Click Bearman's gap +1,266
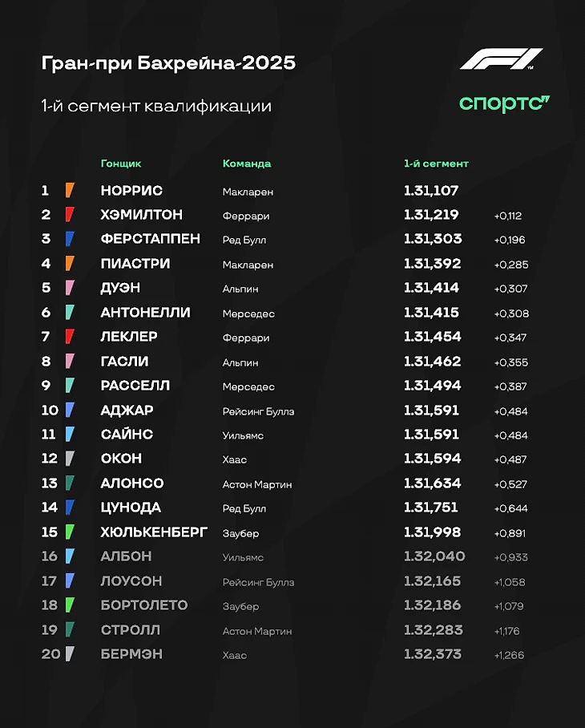 tap(509, 655)
